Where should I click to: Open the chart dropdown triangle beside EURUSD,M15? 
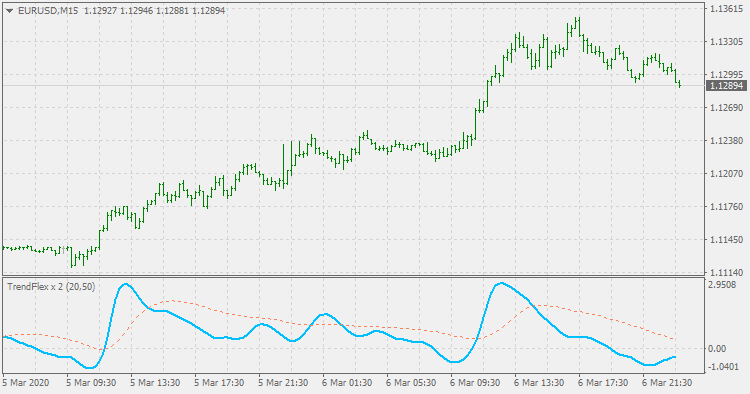click(9, 11)
